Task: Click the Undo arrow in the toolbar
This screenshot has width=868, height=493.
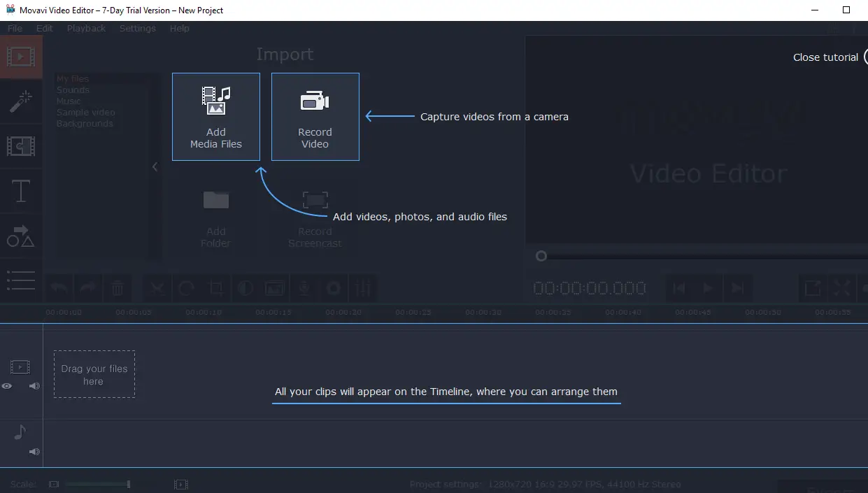Action: pos(59,287)
